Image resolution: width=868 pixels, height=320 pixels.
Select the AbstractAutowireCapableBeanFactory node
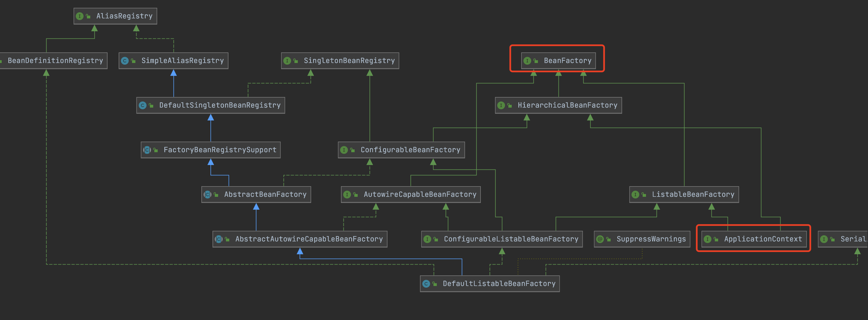tap(309, 239)
